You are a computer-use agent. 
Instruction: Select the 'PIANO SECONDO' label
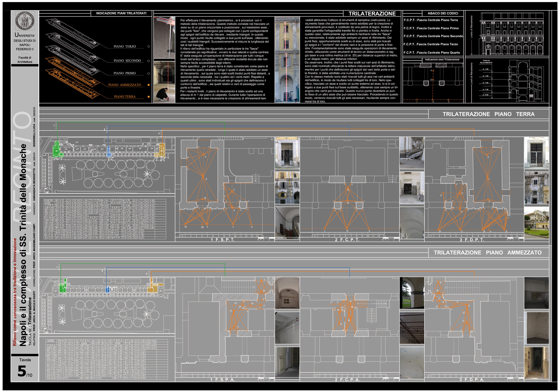click(127, 60)
